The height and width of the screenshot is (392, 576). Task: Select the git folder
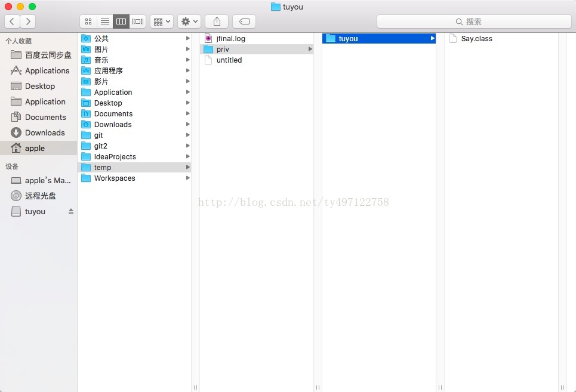pos(134,135)
